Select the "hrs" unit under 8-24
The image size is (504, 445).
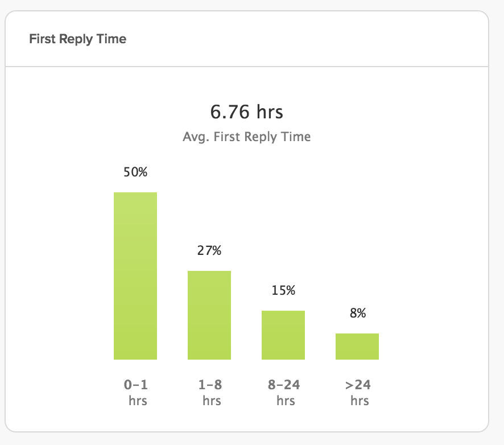(286, 401)
